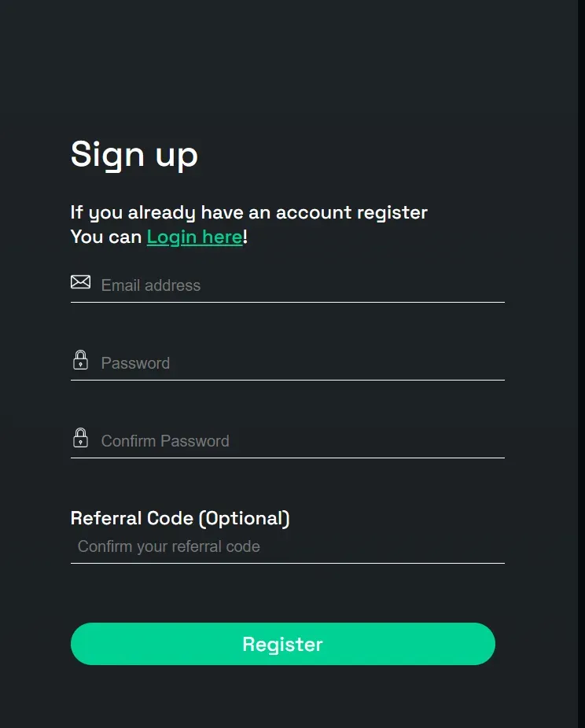Click the exclamation mark after "Login here"
Screen dimensions: 585x728
(245, 237)
